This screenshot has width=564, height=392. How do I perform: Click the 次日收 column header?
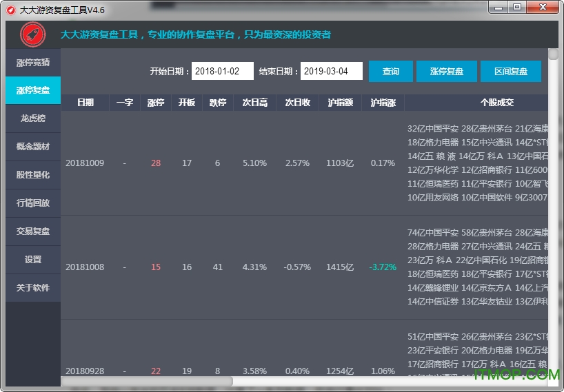297,103
